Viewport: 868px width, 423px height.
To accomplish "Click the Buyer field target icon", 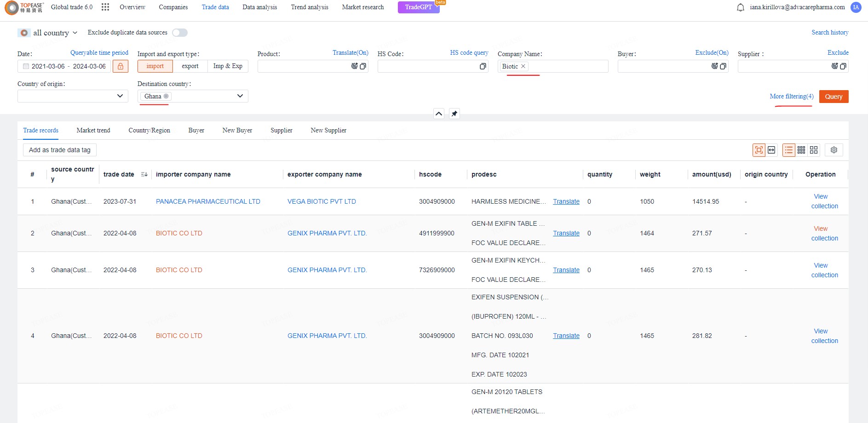I will (x=715, y=66).
